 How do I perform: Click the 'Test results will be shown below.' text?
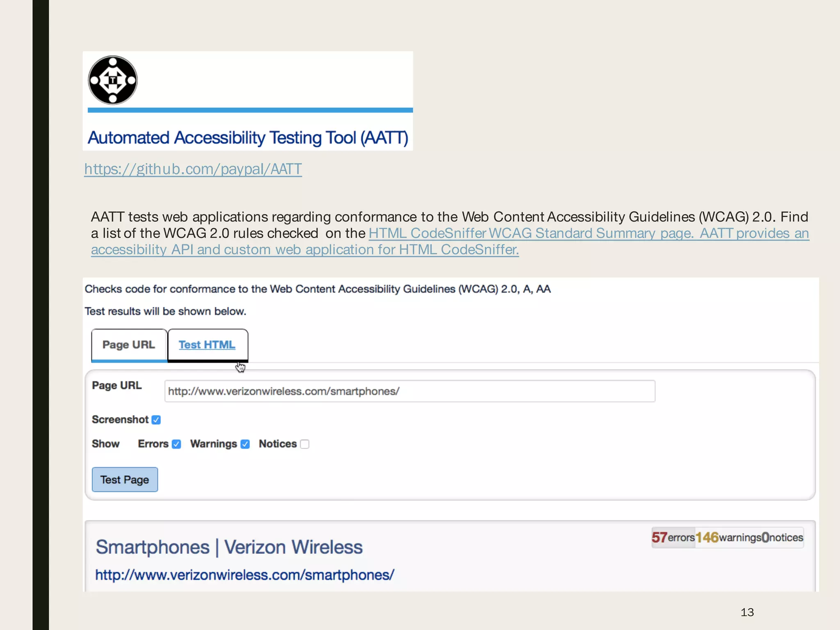point(165,311)
